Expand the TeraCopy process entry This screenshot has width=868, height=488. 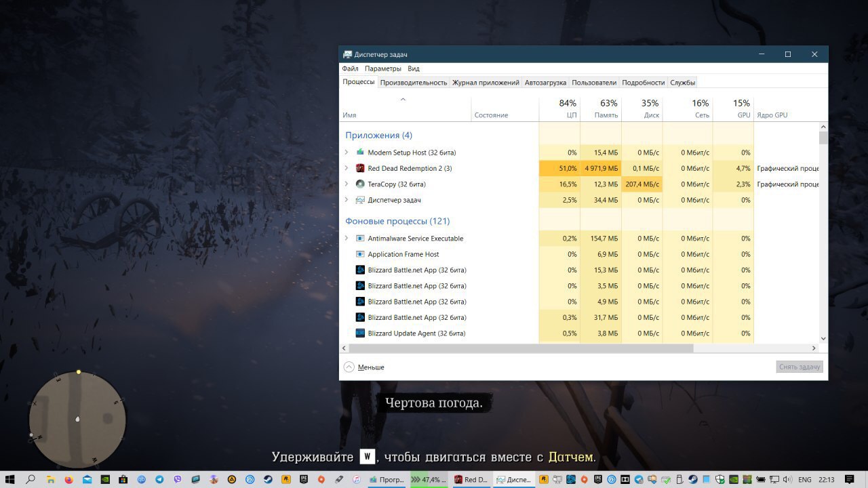[x=347, y=184]
